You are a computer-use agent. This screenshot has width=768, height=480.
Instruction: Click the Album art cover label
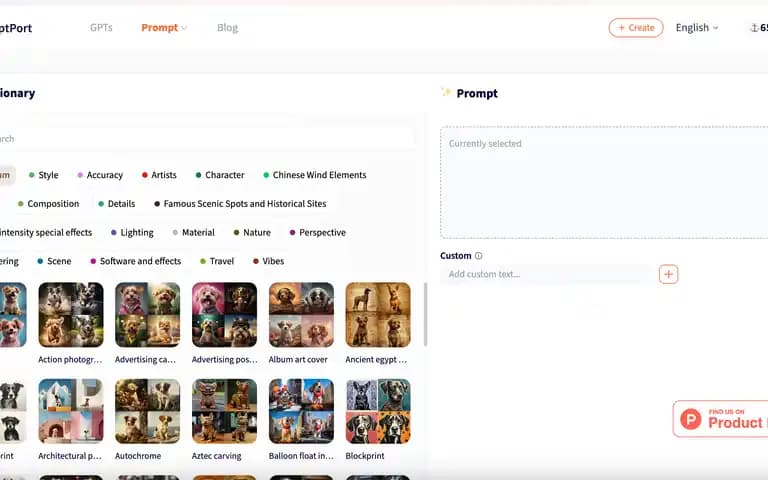click(298, 360)
